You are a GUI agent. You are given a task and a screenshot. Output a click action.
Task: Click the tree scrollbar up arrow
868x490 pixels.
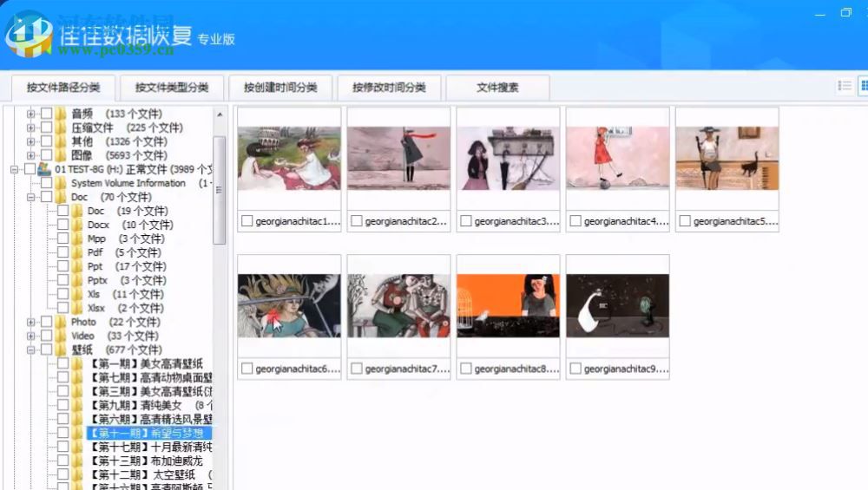pyautogui.click(x=220, y=114)
